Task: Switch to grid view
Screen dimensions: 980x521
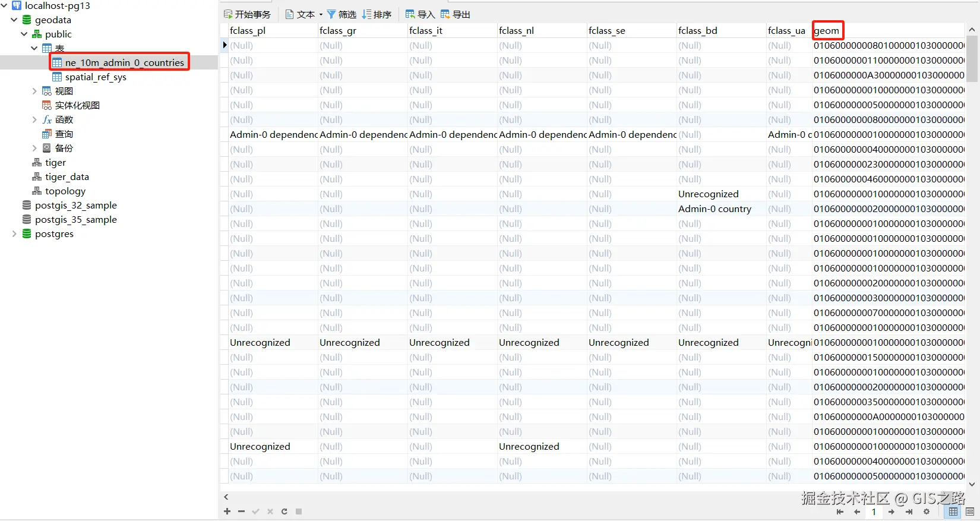Action: (x=953, y=511)
